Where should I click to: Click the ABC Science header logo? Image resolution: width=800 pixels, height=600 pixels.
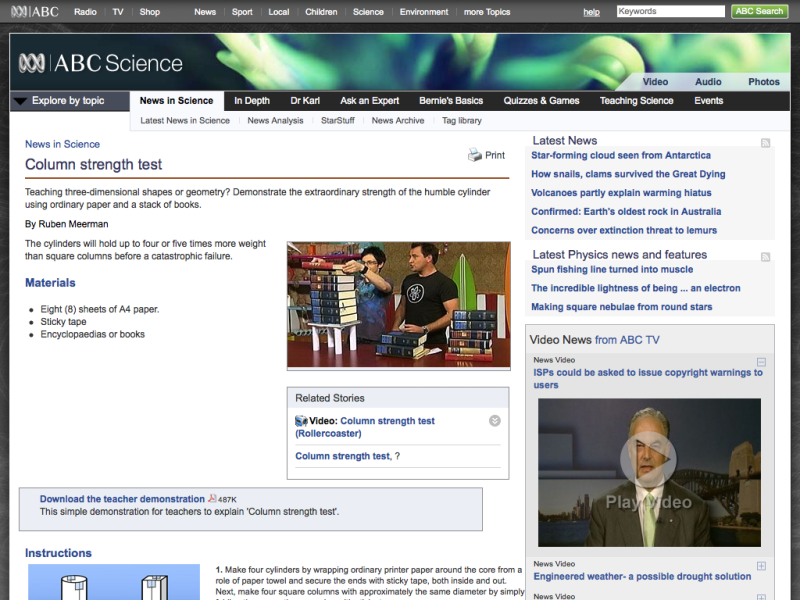coord(101,64)
